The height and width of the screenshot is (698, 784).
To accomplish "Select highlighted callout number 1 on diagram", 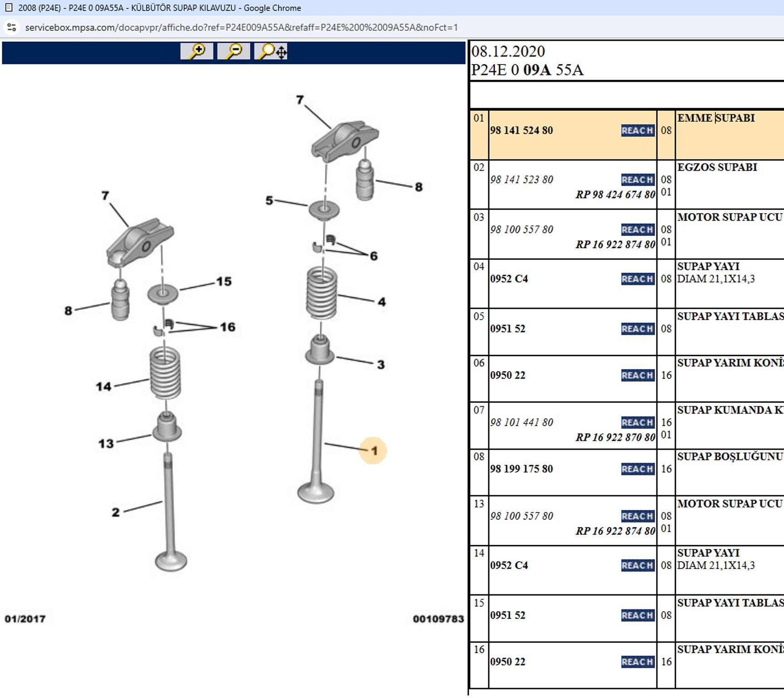I will tap(373, 451).
